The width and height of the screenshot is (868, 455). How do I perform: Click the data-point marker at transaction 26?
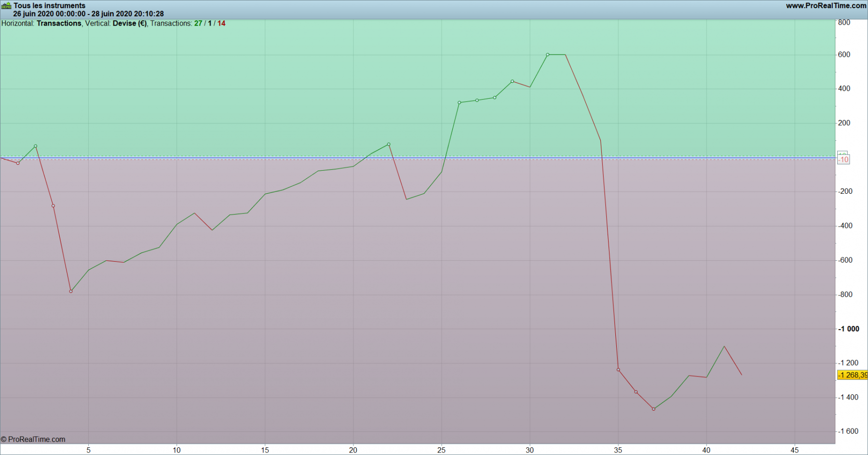tap(460, 103)
